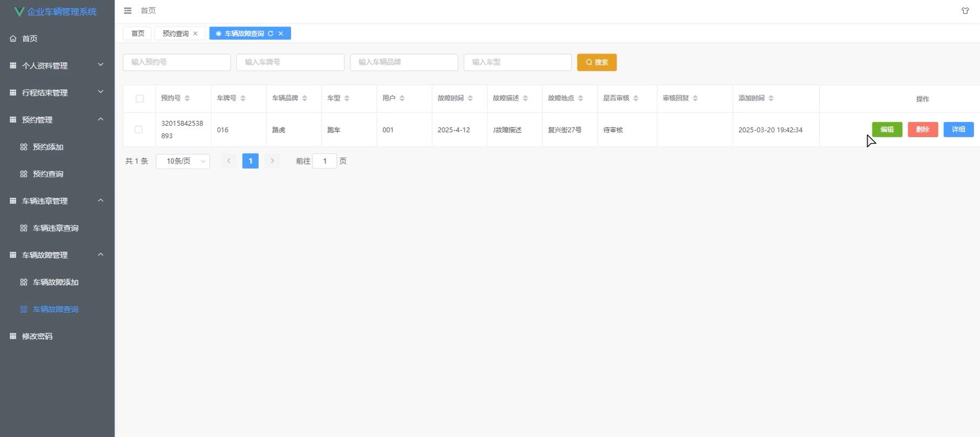Click the 首页 breadcrumb in the header
The width and height of the screenshot is (980, 437).
click(148, 11)
